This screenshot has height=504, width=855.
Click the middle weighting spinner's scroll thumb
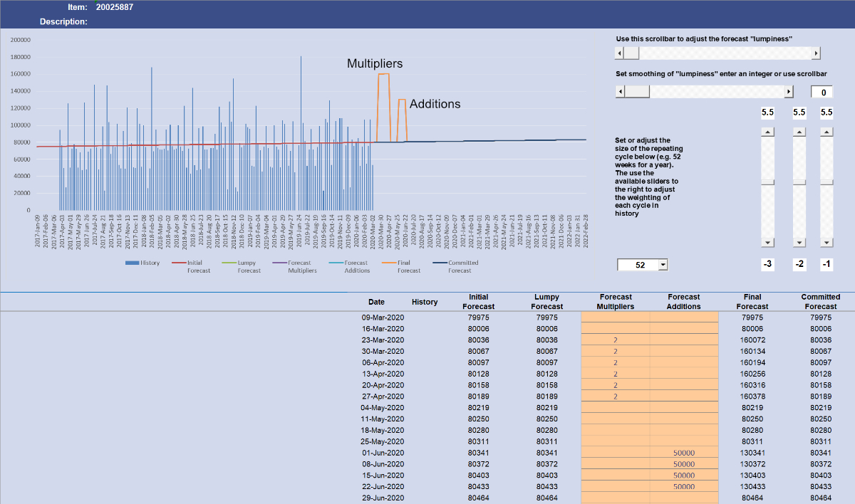[x=799, y=183]
